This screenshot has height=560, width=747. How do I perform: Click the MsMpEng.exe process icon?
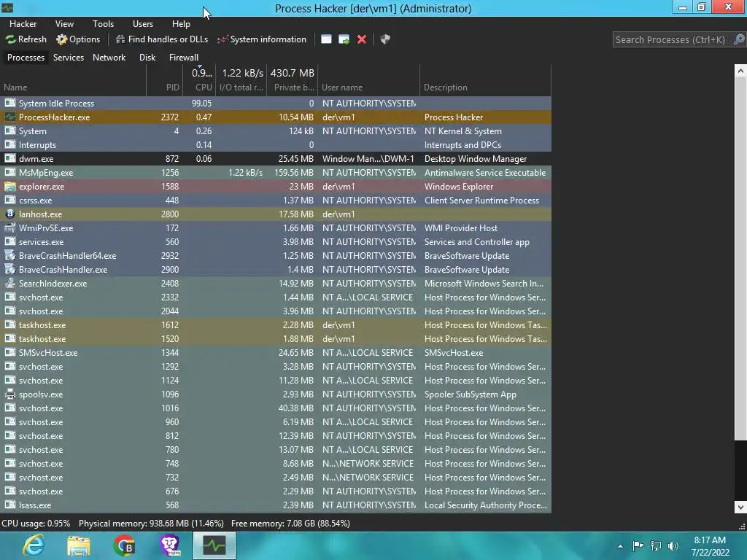click(10, 172)
